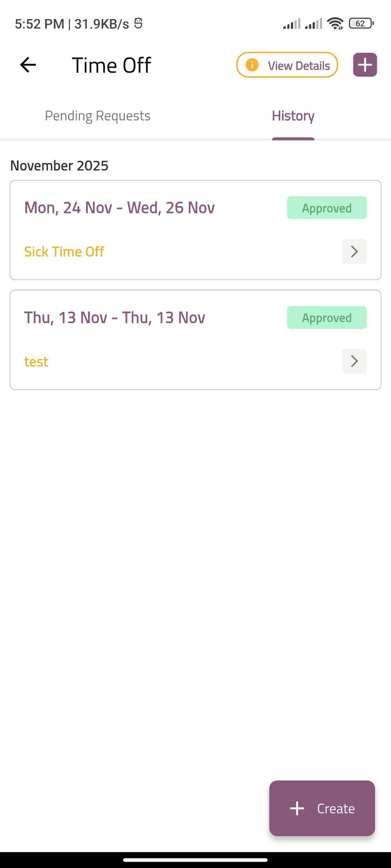Tap Approved badge on Sick Time Off
Image resolution: width=391 pixels, height=868 pixels.
tap(327, 208)
